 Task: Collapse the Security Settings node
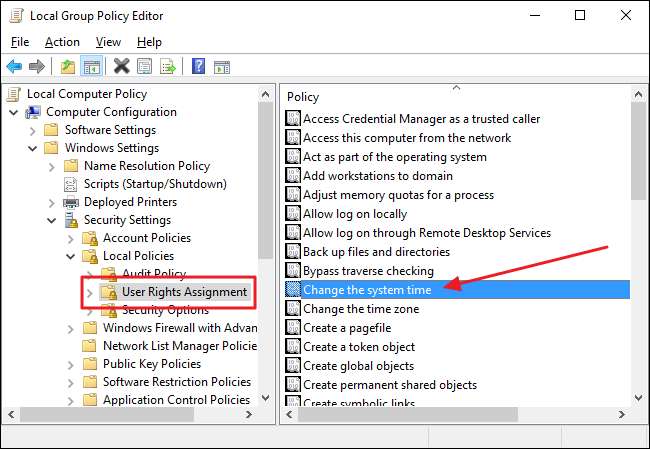tap(52, 221)
